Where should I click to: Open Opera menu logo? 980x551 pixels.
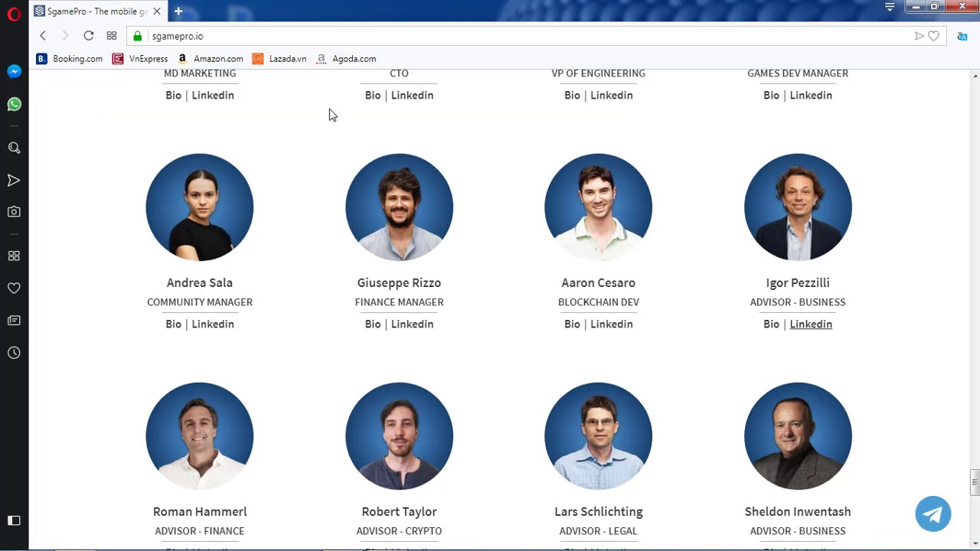(x=14, y=14)
